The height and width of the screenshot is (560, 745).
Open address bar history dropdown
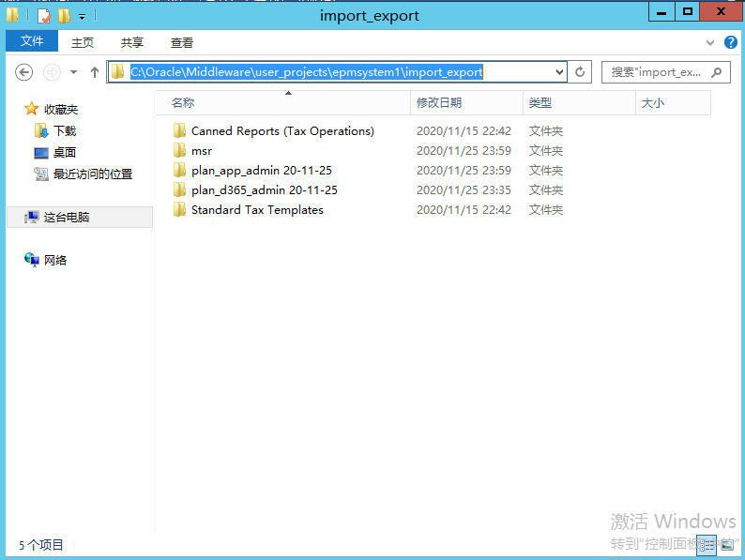[x=559, y=72]
